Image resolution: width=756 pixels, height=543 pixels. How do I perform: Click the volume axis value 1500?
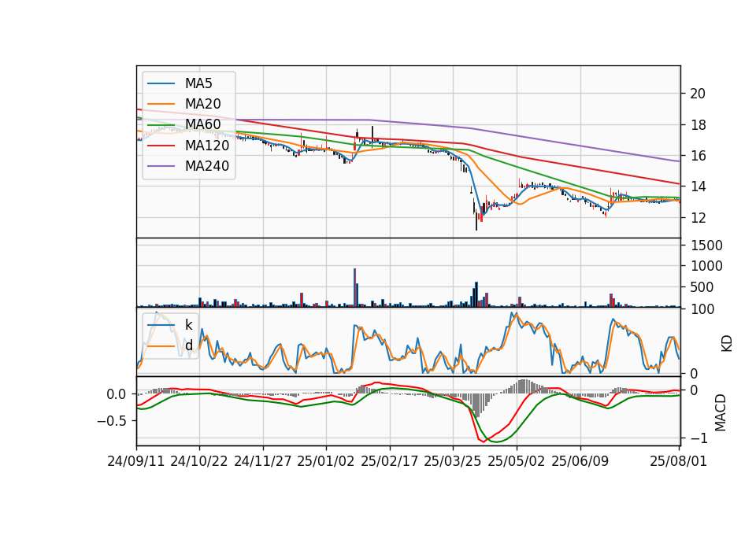point(706,246)
